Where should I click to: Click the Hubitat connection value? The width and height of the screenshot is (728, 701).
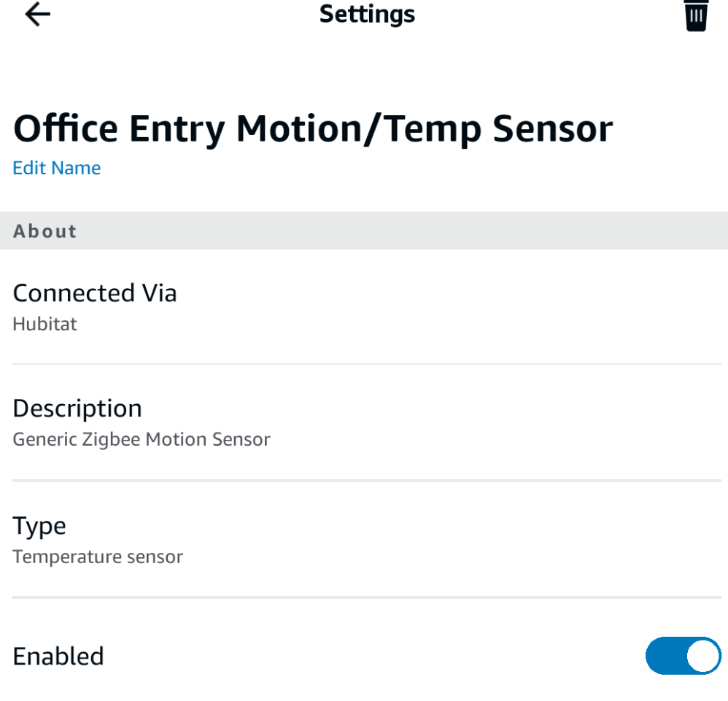(45, 324)
